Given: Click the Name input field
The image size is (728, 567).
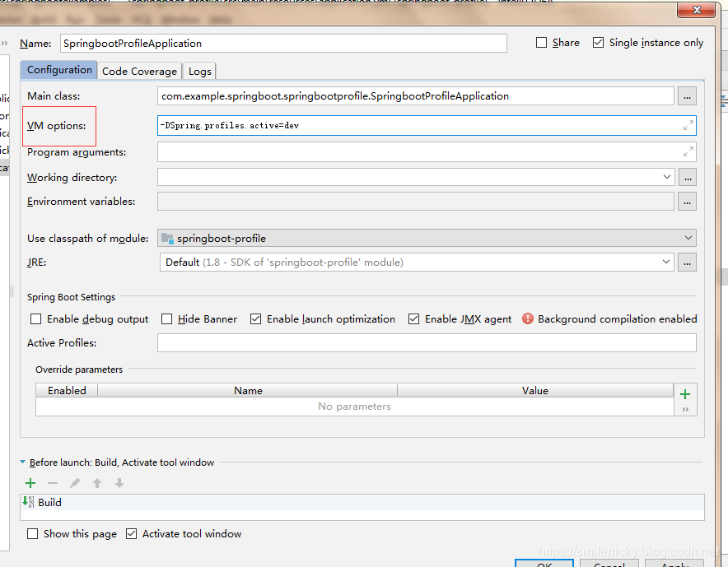Looking at the screenshot, I should coord(283,43).
